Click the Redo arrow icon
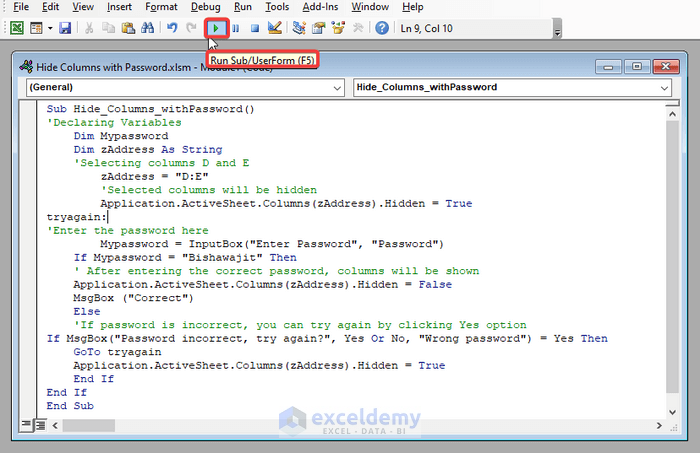Screen dimensions: 700x453 (191, 28)
